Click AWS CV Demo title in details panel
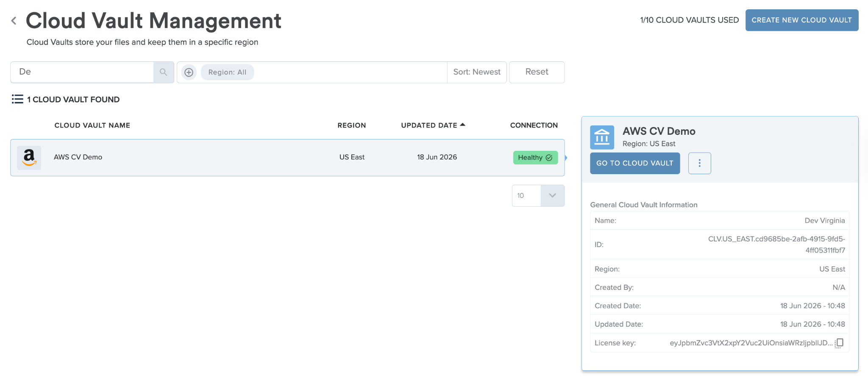868x392 pixels. pyautogui.click(x=659, y=131)
